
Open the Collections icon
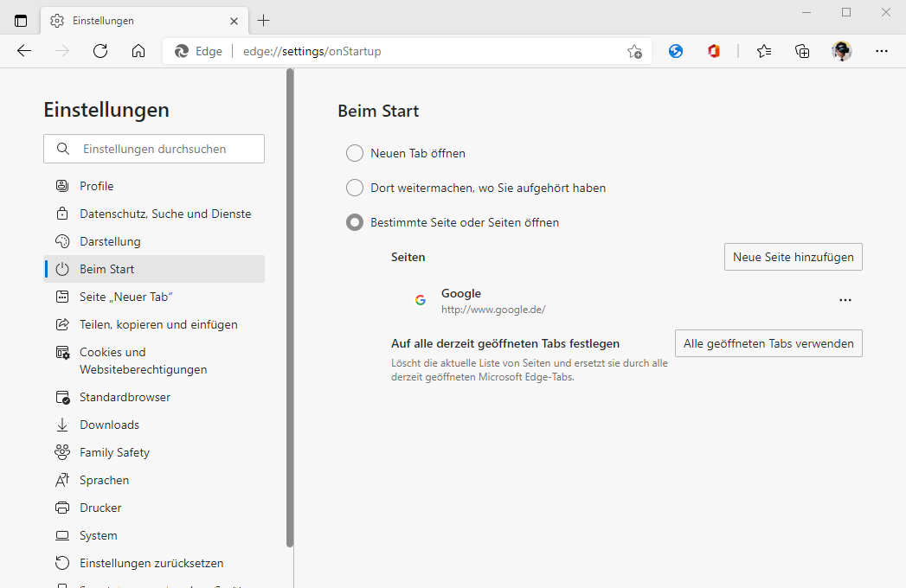pos(803,51)
